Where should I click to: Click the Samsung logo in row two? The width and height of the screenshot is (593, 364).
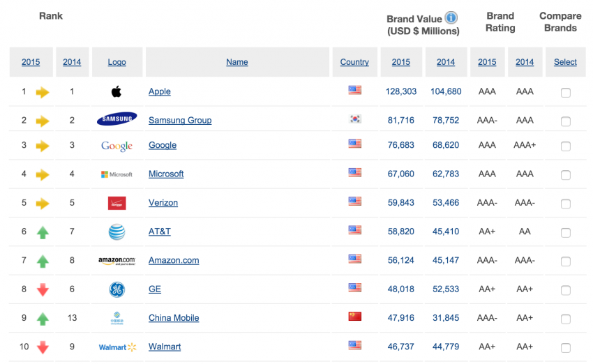(117, 120)
